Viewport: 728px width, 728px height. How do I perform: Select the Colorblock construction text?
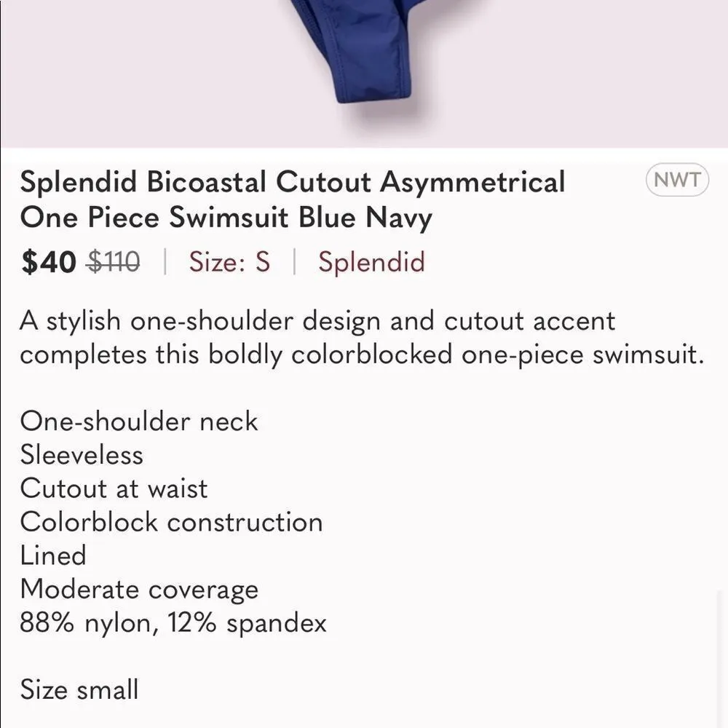coord(172,522)
